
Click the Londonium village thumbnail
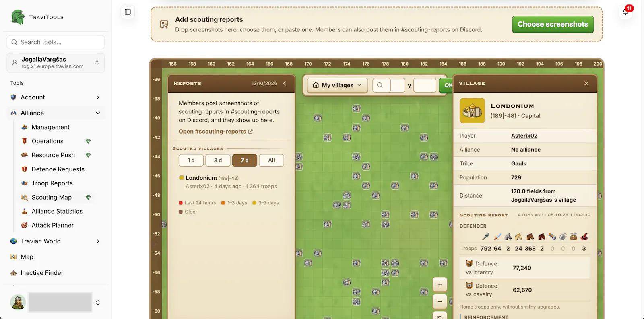[472, 111]
